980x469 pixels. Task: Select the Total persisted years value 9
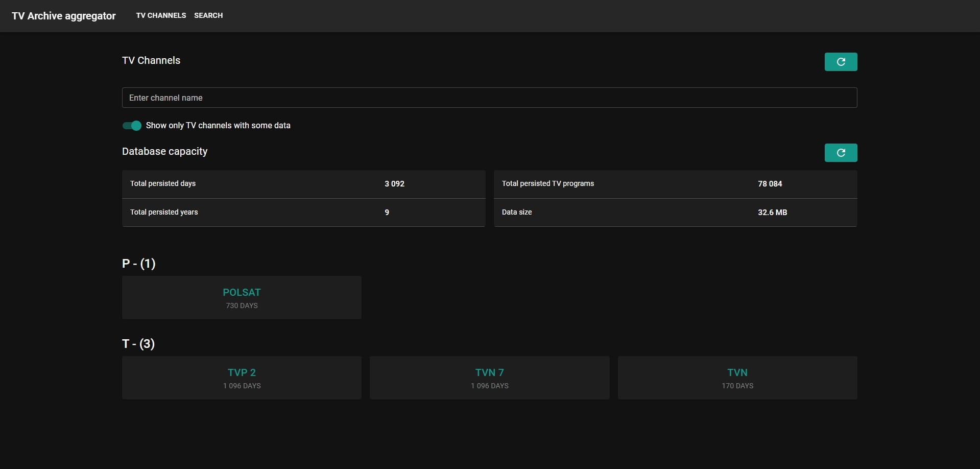pyautogui.click(x=387, y=213)
